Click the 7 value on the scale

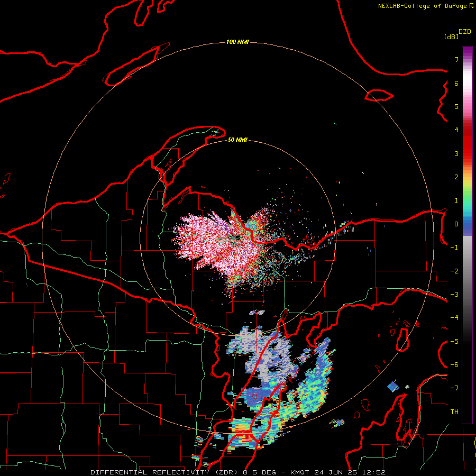click(x=456, y=59)
